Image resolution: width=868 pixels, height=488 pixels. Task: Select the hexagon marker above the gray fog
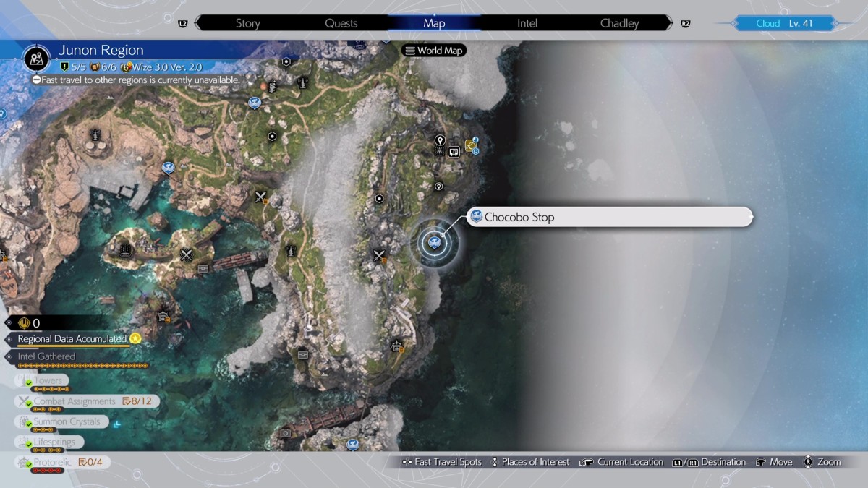click(272, 135)
